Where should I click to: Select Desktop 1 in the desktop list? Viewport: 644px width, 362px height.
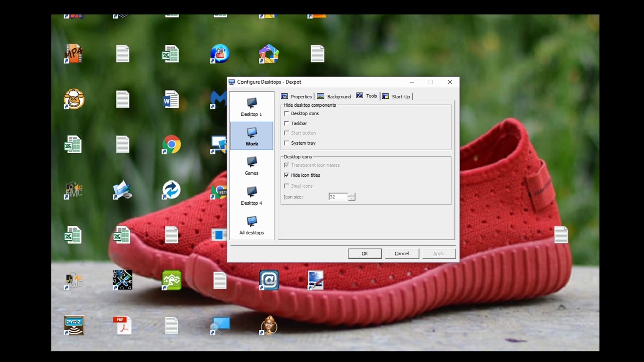tap(252, 107)
